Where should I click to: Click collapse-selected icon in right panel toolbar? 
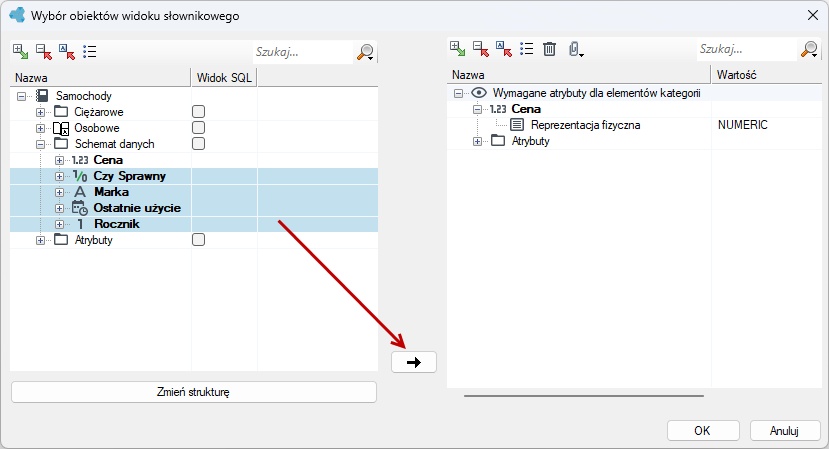click(504, 49)
